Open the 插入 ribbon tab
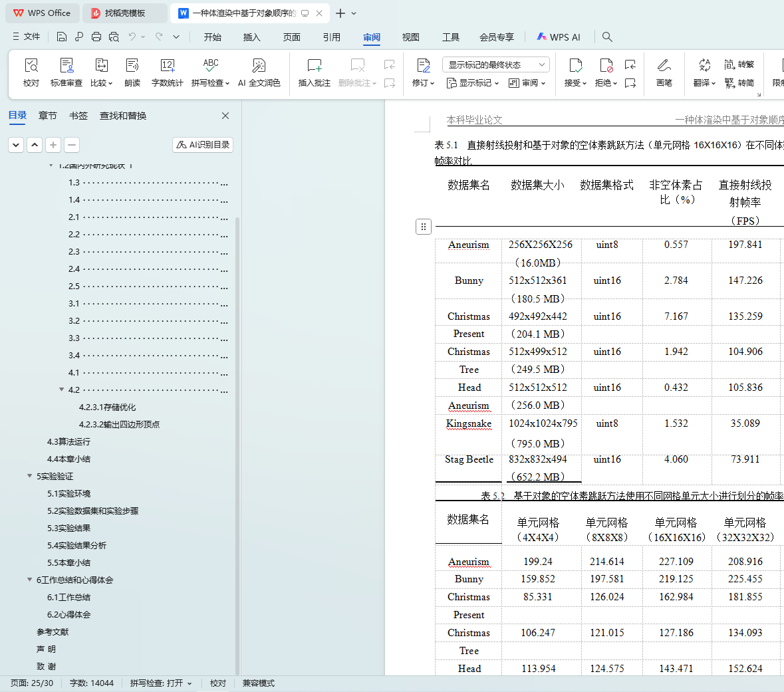Viewport: 784px width, 692px height. 251,37
